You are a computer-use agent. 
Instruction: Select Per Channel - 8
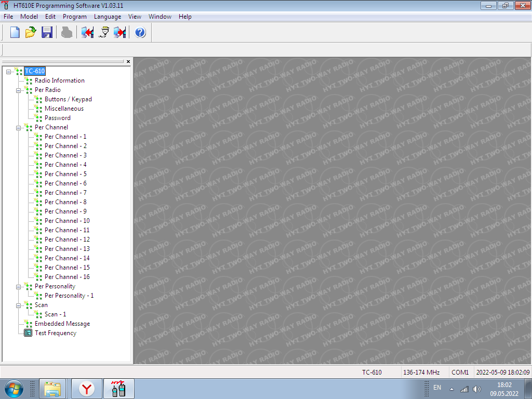(65, 202)
